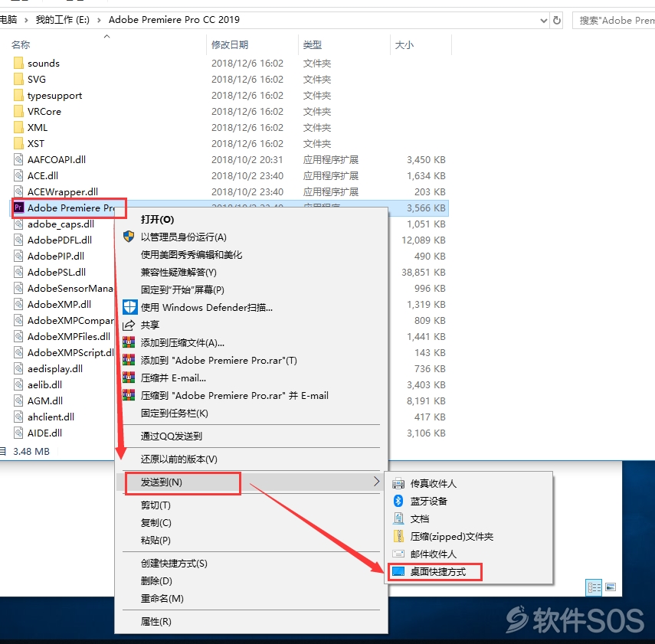Viewport: 655px width, 644px height.
Task: Select the AdobeXMP.dll file name
Action: click(x=59, y=304)
